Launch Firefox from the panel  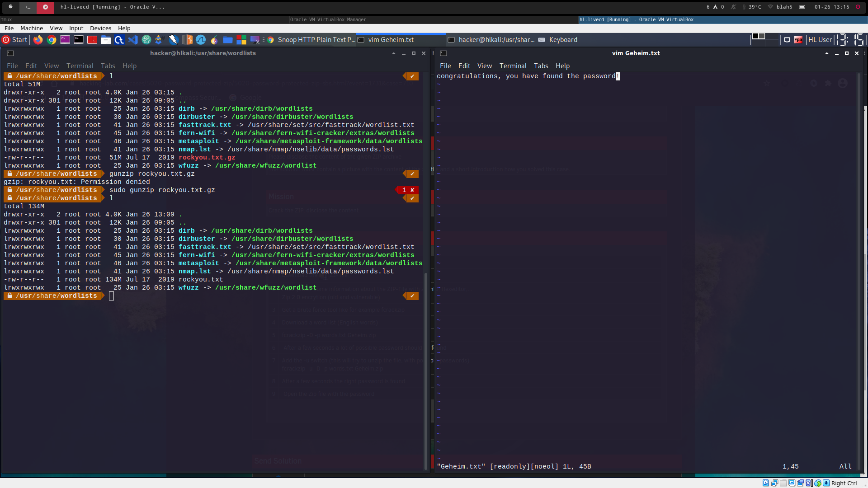tap(38, 40)
